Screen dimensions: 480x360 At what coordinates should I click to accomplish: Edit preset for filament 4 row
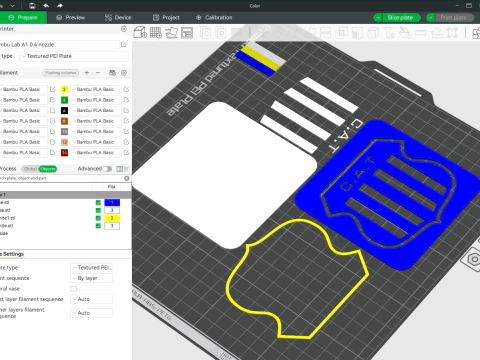[126, 100]
